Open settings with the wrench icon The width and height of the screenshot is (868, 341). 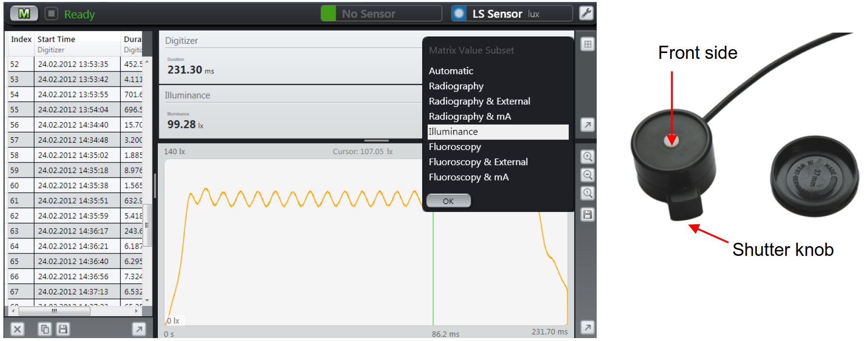(x=586, y=13)
